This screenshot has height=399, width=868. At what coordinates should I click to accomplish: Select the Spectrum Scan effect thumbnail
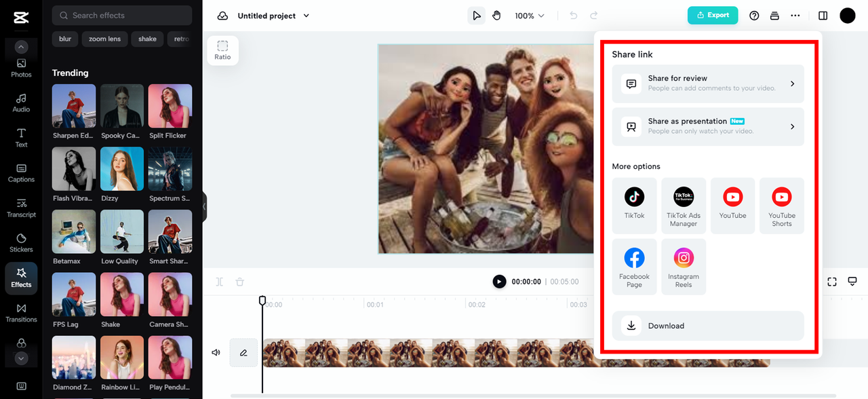tap(170, 169)
